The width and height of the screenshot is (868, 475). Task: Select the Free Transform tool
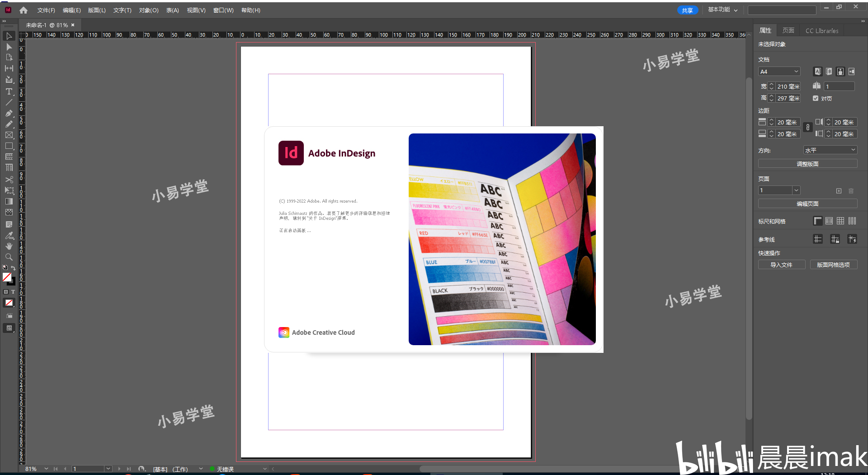[x=9, y=190]
